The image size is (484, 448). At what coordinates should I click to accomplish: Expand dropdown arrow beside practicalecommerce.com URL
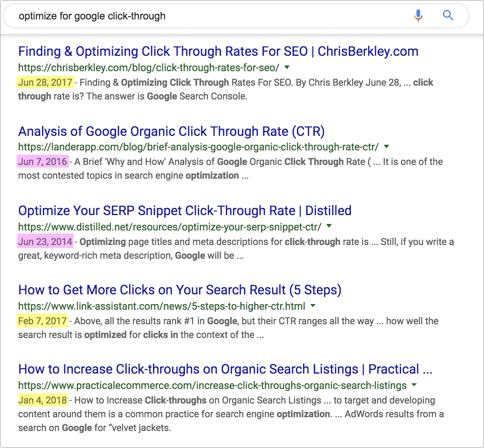(x=414, y=385)
